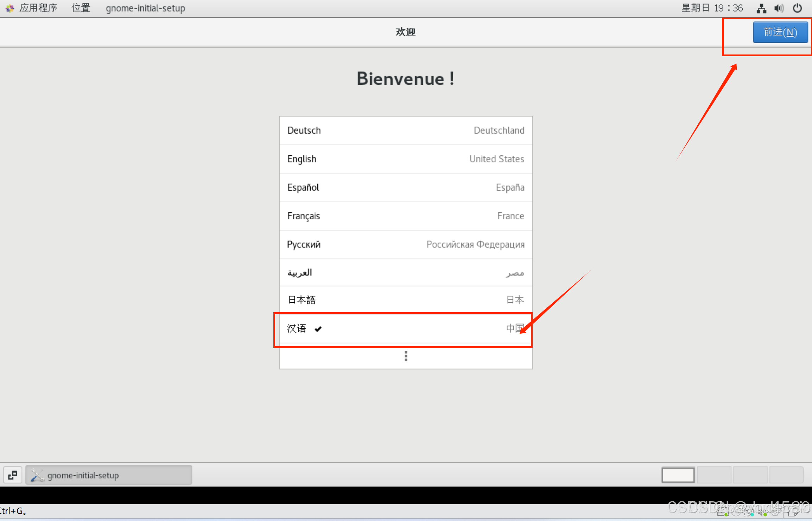Open gnome-initial-setup app menu in top bar

click(145, 8)
